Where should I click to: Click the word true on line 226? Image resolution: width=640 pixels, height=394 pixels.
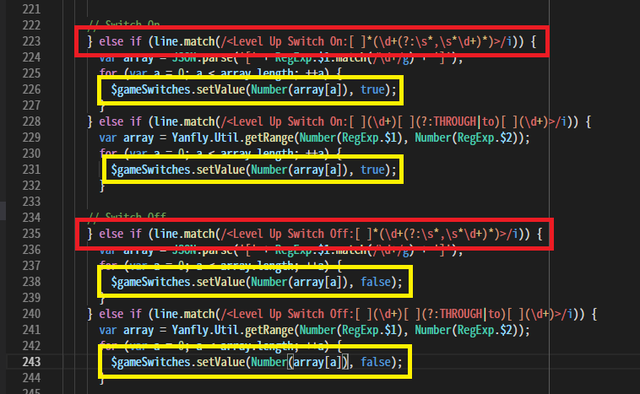tap(372, 89)
